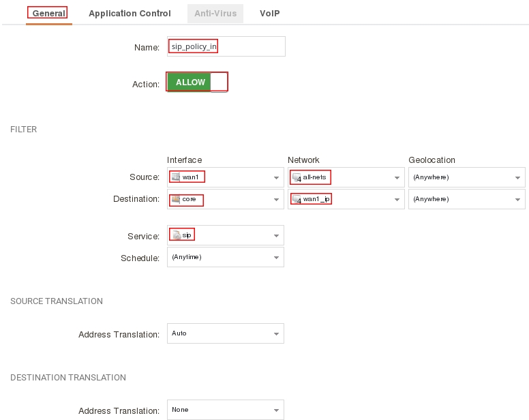The width and height of the screenshot is (529, 420).
Task: Expand the Source Interface dropdown
Action: point(276,178)
